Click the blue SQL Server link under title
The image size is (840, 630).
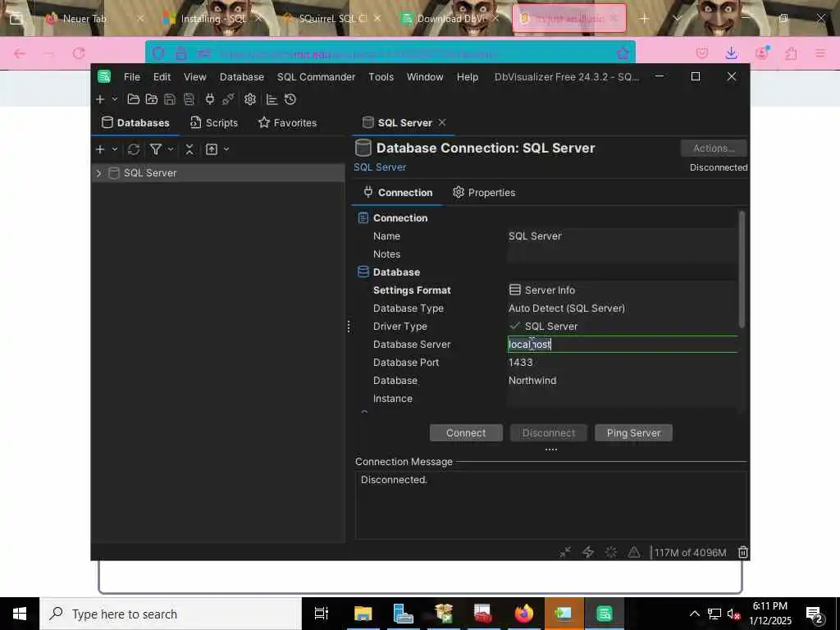(x=380, y=167)
